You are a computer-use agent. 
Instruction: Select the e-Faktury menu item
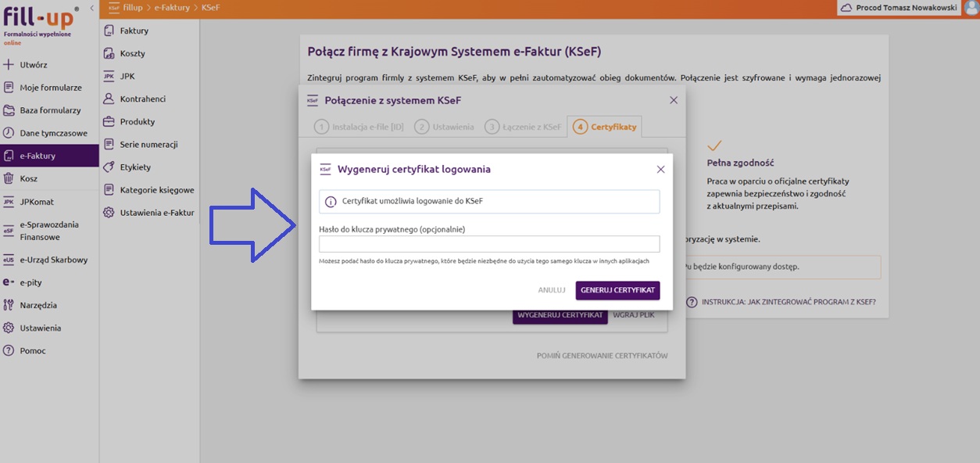coord(38,156)
